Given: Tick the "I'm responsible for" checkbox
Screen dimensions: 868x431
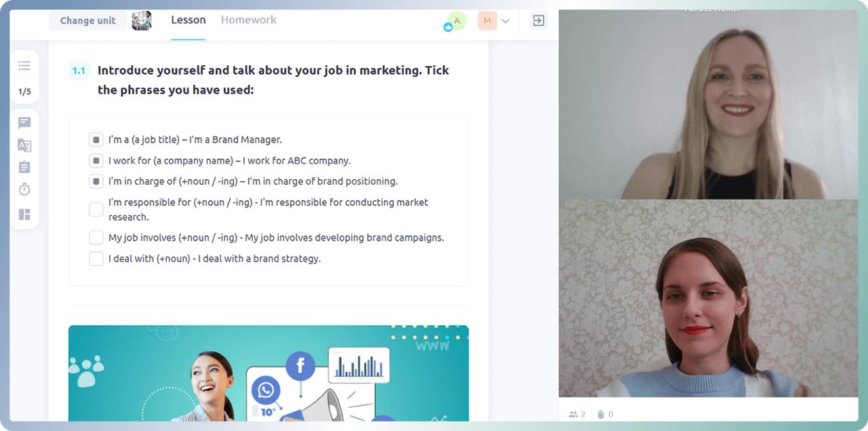Looking at the screenshot, I should tap(96, 209).
